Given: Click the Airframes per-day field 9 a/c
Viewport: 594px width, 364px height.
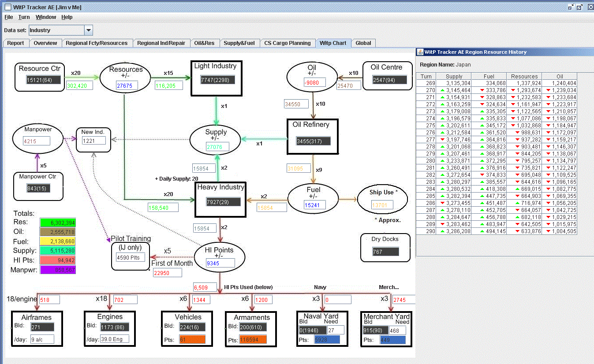Looking at the screenshot, I should (42, 339).
